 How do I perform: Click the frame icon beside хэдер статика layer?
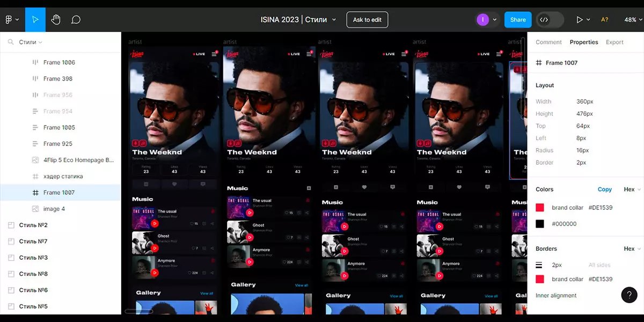(x=35, y=176)
